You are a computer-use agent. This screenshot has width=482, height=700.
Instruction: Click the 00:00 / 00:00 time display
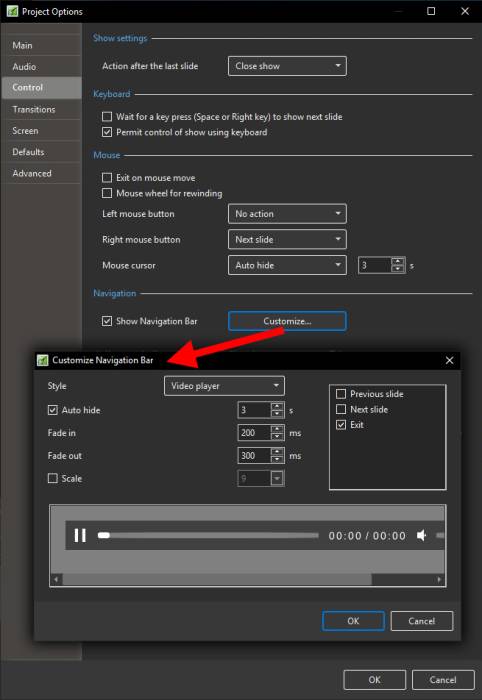[367, 536]
